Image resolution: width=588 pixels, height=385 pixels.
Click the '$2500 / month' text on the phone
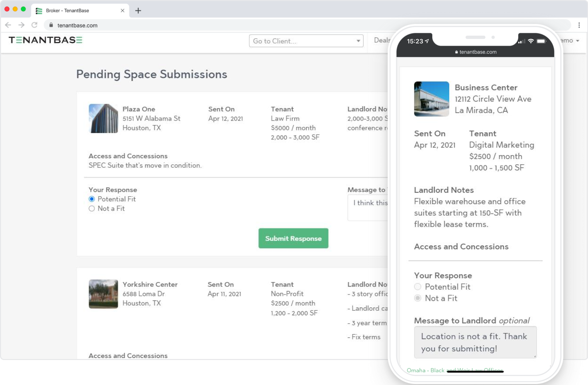(496, 156)
